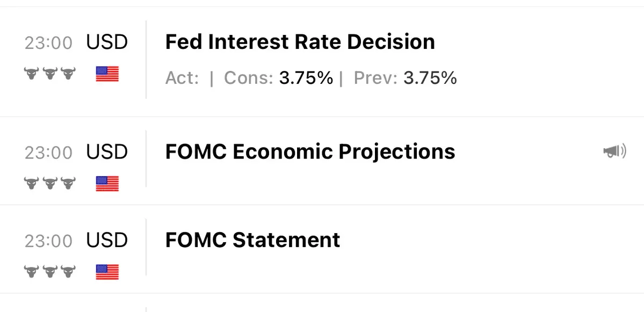Click USD label in FOMC Statement row
The height and width of the screenshot is (312, 644).
107,240
